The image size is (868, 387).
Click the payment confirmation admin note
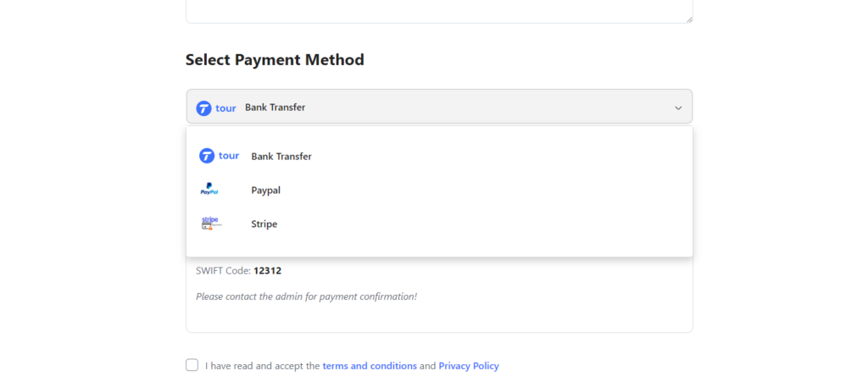pyautogui.click(x=306, y=296)
